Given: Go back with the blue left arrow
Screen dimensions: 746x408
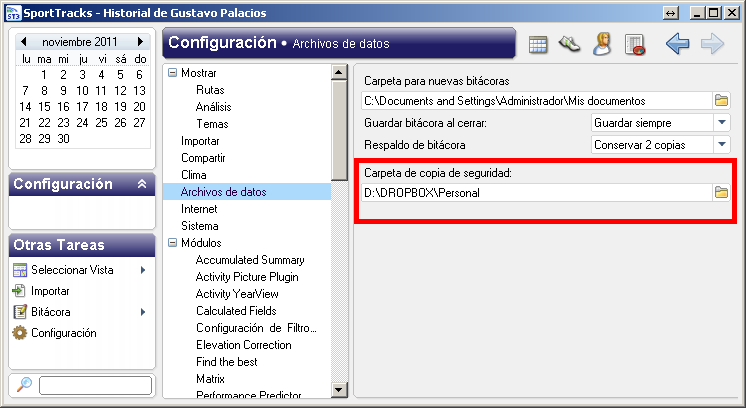Looking at the screenshot, I should (677, 44).
